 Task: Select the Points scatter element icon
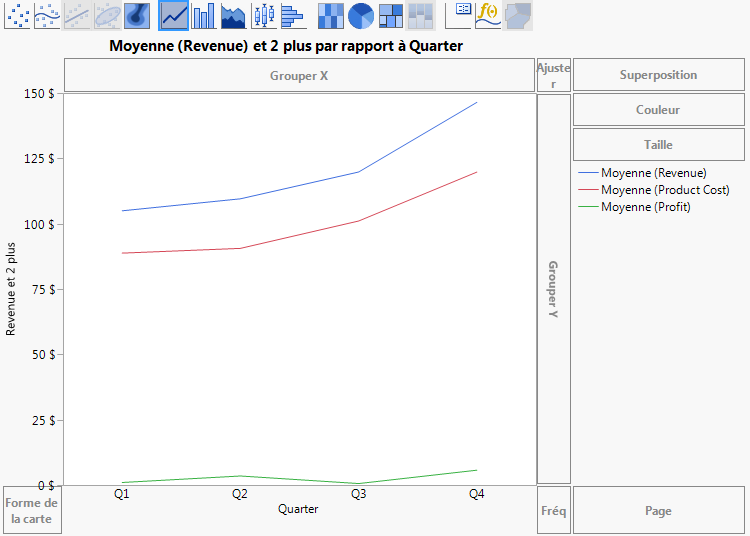17,15
